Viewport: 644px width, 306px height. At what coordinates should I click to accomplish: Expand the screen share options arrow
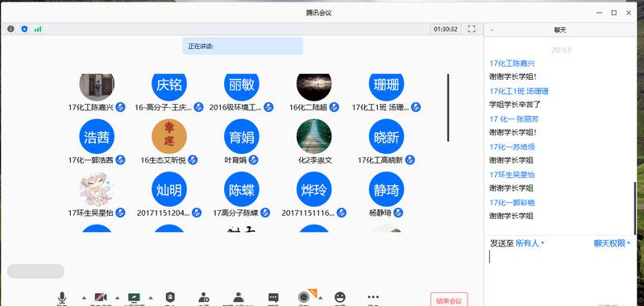[x=151, y=297]
